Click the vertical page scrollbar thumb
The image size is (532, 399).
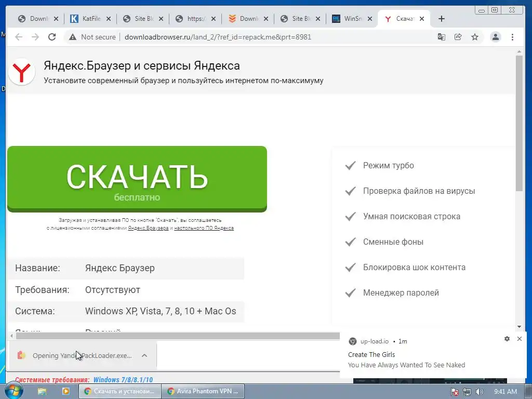[x=519, y=123]
